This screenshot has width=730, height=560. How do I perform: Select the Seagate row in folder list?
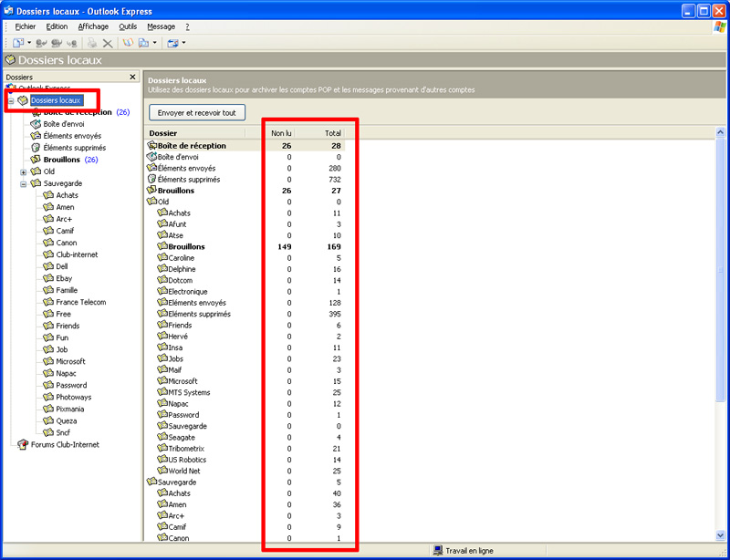click(x=245, y=437)
